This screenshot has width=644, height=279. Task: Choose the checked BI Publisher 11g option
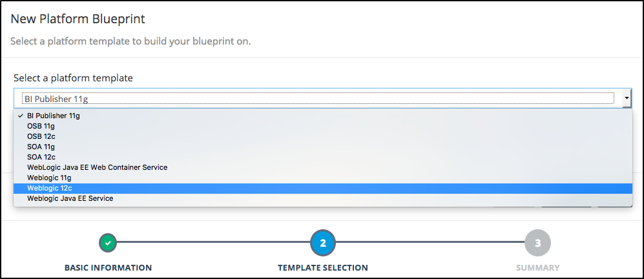(53, 116)
